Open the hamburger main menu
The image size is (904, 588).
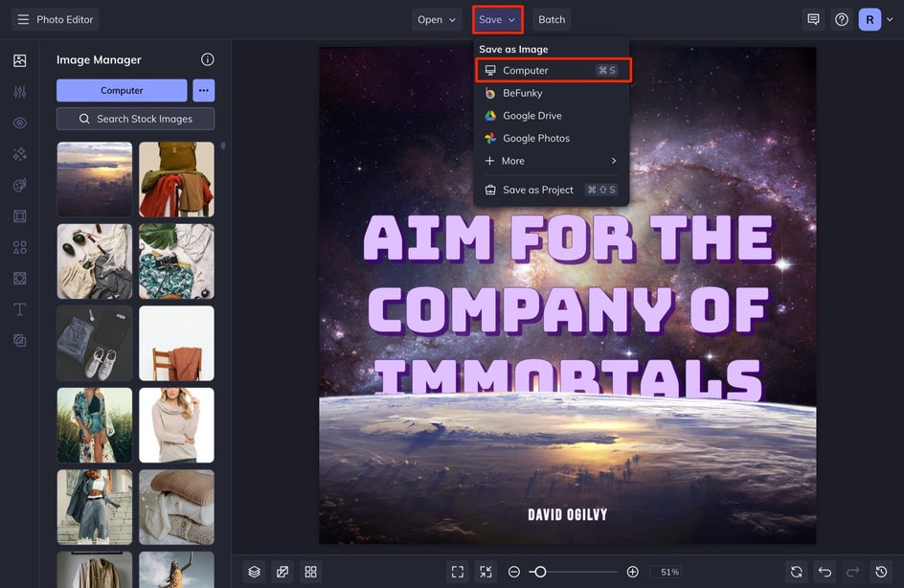pos(23,19)
